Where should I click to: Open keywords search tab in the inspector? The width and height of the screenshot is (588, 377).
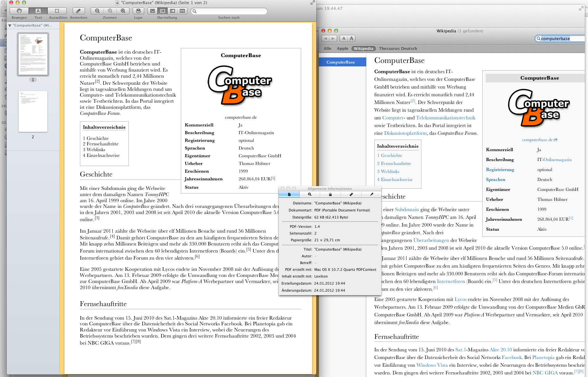(x=310, y=194)
